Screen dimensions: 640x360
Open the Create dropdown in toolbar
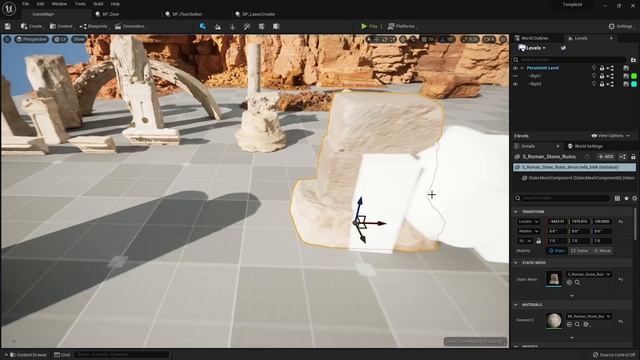point(31,26)
